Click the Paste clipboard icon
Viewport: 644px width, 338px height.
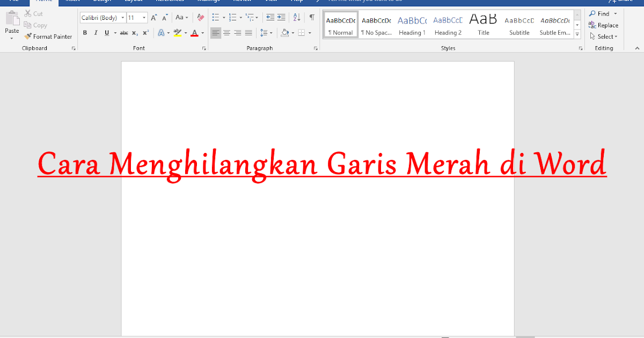pos(12,18)
